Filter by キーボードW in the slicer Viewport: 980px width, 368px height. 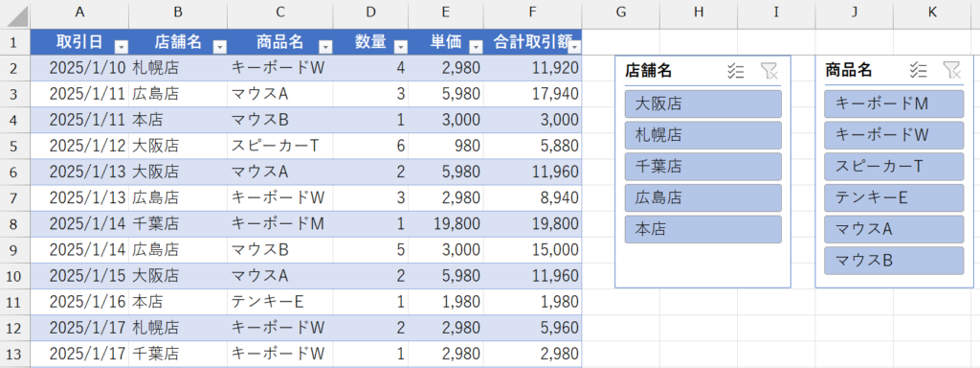pos(894,135)
